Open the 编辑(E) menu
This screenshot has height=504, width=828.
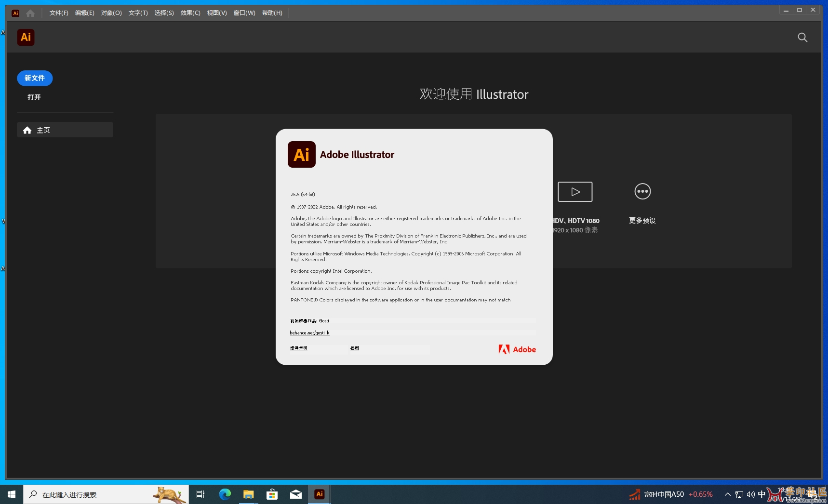(x=85, y=13)
